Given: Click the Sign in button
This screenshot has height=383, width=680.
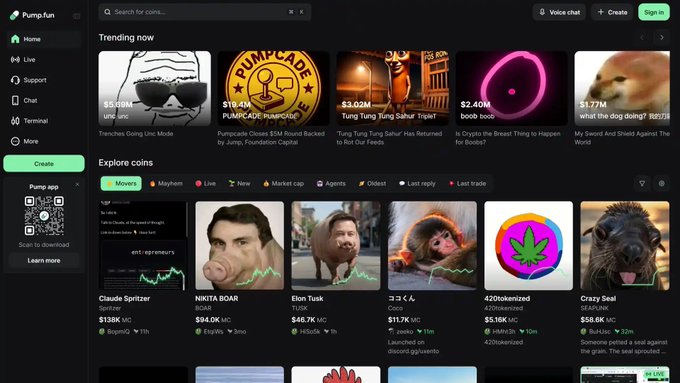Looking at the screenshot, I should (x=654, y=12).
